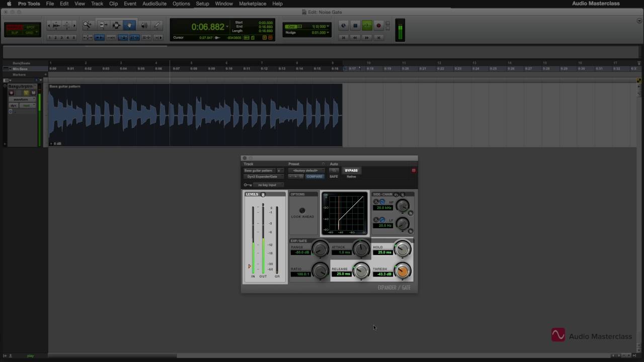
Task: Open the Marketplace menu
Action: pos(252,4)
